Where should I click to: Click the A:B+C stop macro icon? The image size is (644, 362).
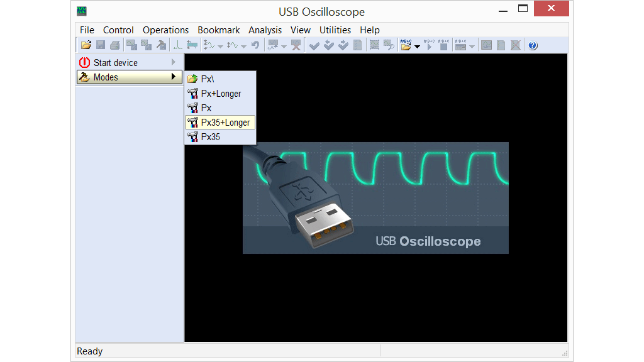coord(443,45)
